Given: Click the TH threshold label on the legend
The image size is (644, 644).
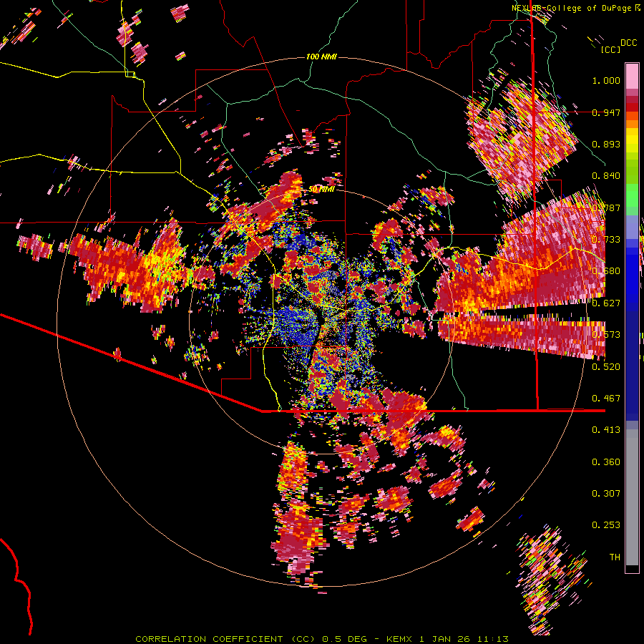Looking at the screenshot, I should click(615, 557).
